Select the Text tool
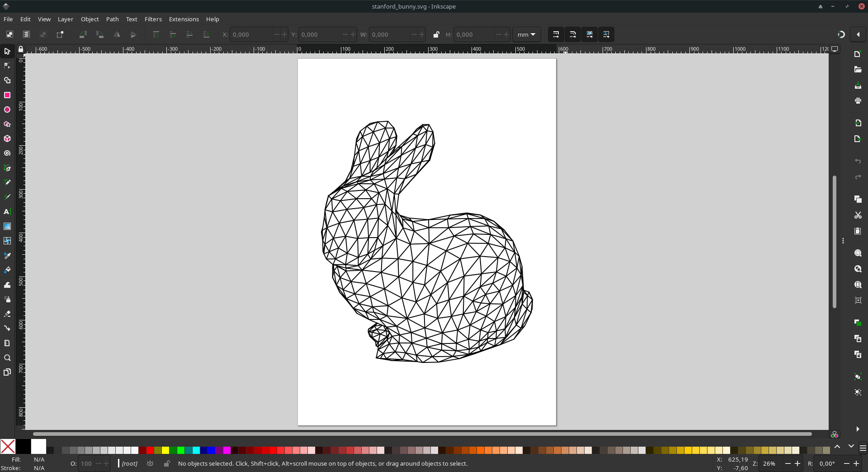Viewport: 868px width, 472px height. coord(7,212)
